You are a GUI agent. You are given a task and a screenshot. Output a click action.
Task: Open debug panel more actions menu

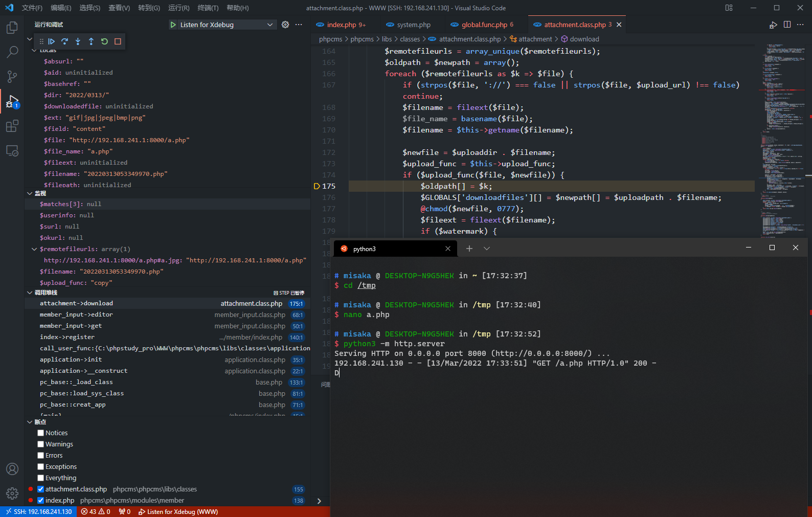(299, 25)
